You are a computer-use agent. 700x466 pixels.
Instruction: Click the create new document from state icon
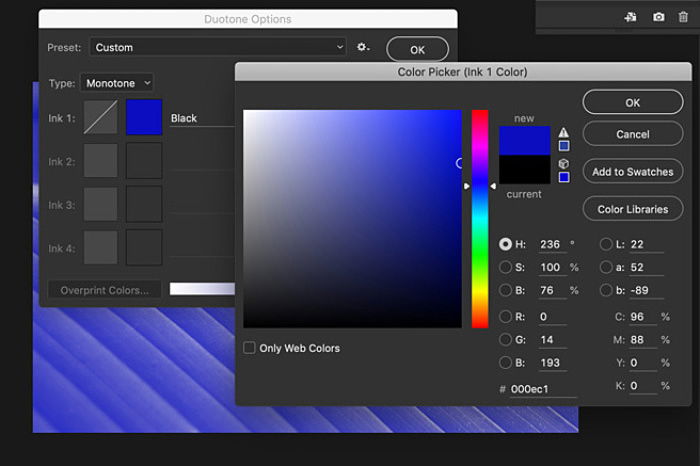[x=630, y=16]
